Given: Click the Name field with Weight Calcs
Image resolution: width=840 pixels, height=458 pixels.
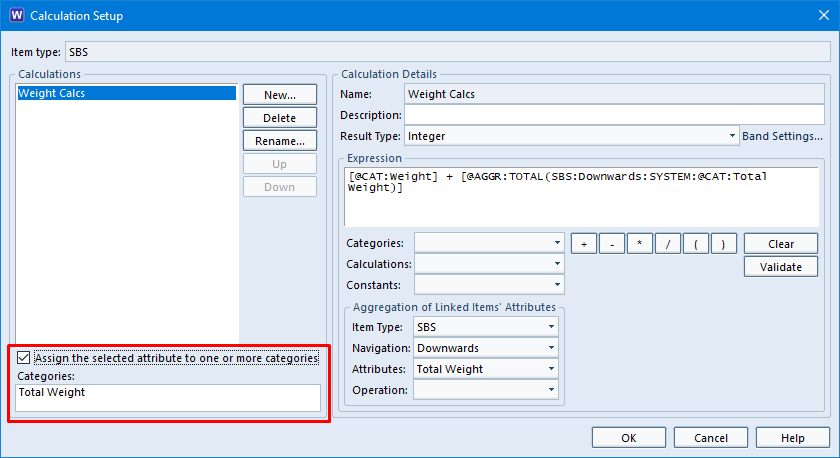Looking at the screenshot, I should (x=614, y=94).
